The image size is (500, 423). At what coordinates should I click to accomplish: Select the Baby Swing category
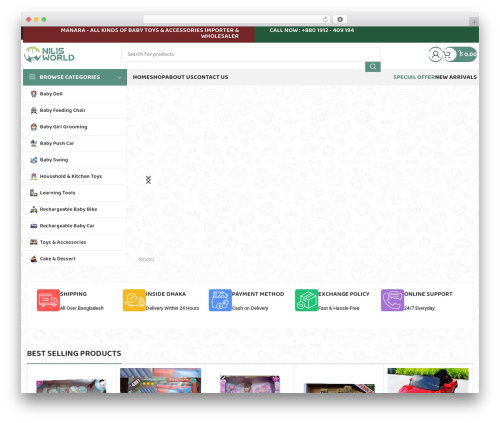(x=54, y=160)
